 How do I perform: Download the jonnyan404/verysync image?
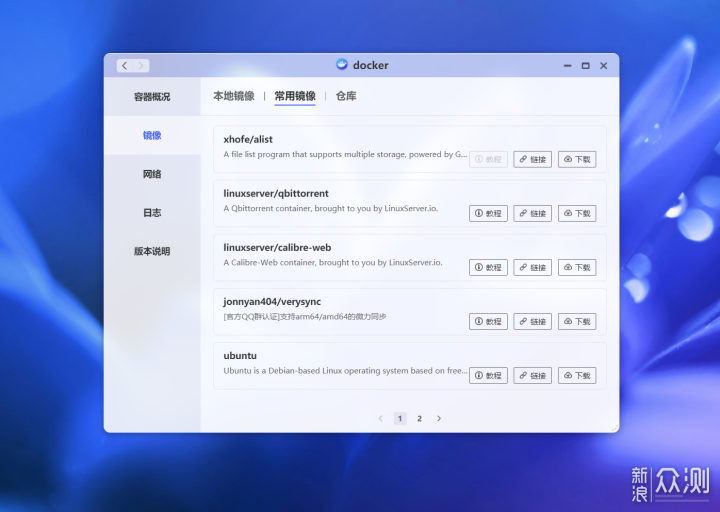(x=577, y=321)
